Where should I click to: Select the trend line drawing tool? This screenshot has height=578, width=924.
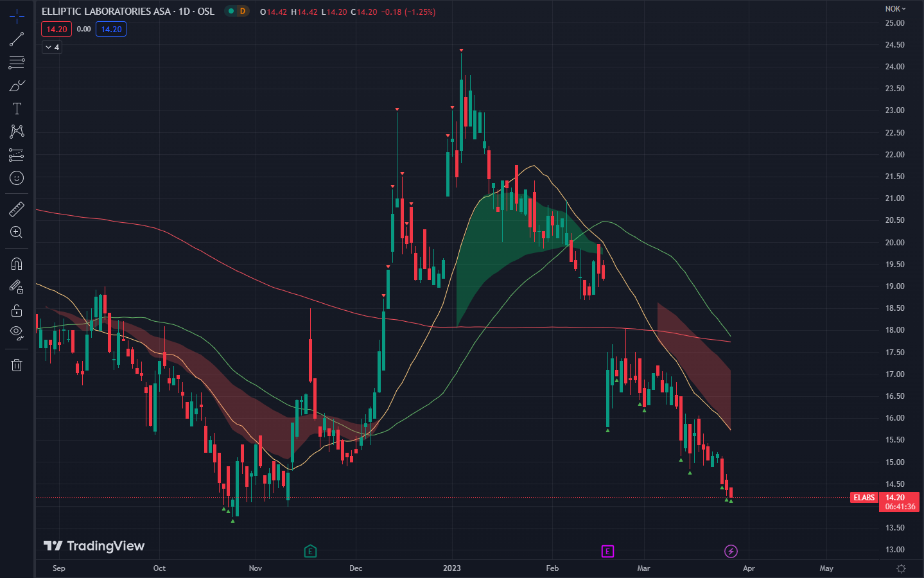17,39
